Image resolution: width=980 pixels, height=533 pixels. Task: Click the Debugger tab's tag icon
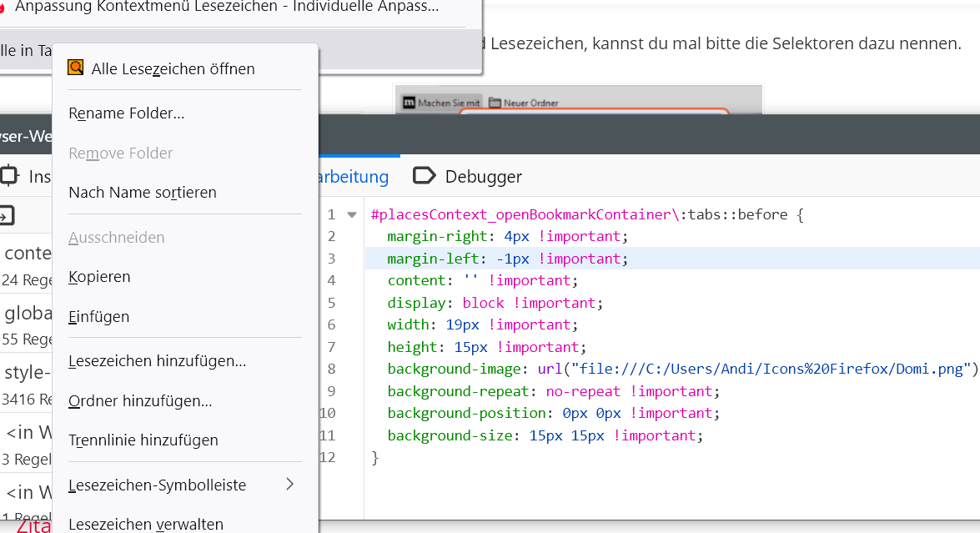coord(425,176)
